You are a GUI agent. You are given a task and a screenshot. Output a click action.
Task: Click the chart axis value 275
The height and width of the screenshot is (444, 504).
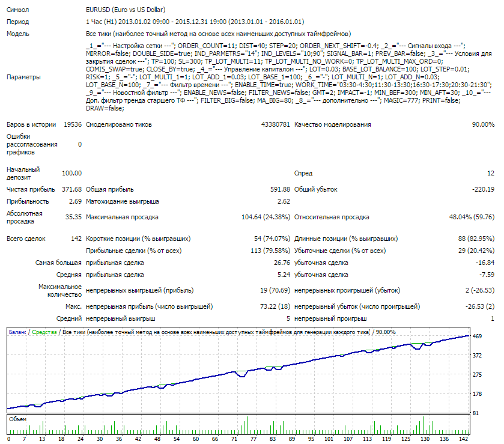point(478,374)
